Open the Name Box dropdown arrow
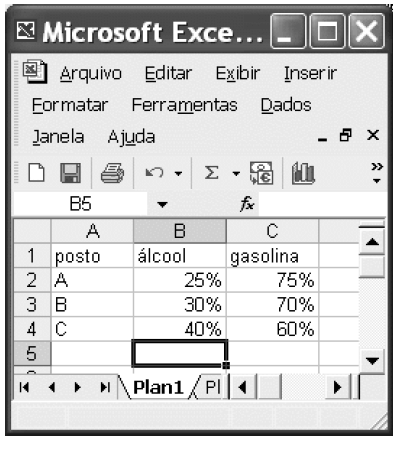Image resolution: width=393 pixels, height=463 pixels. point(162,204)
